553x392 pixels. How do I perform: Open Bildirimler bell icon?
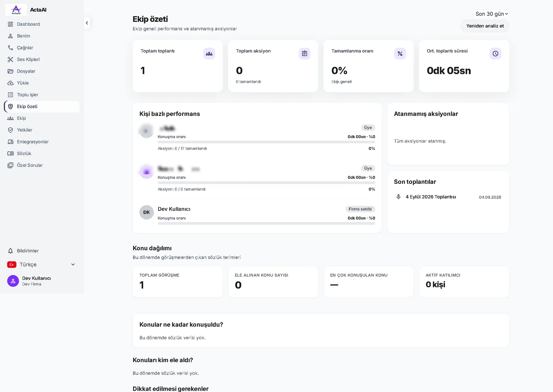click(10, 251)
